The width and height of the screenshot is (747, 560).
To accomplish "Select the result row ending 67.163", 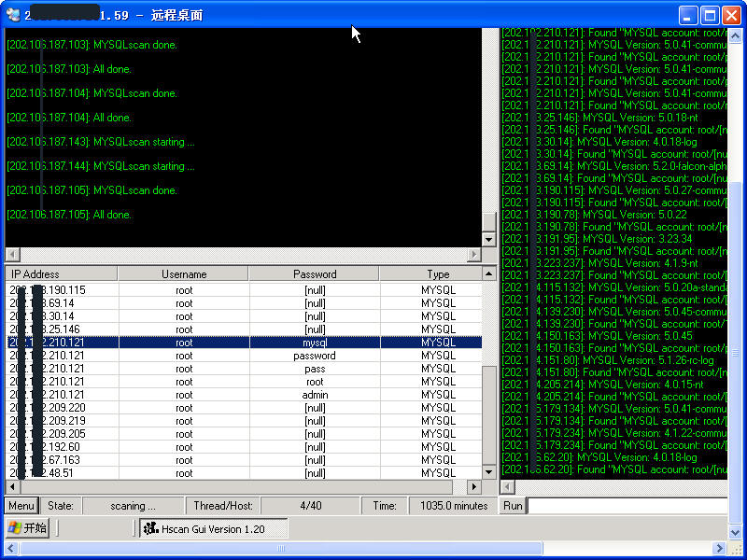I will tap(244, 460).
